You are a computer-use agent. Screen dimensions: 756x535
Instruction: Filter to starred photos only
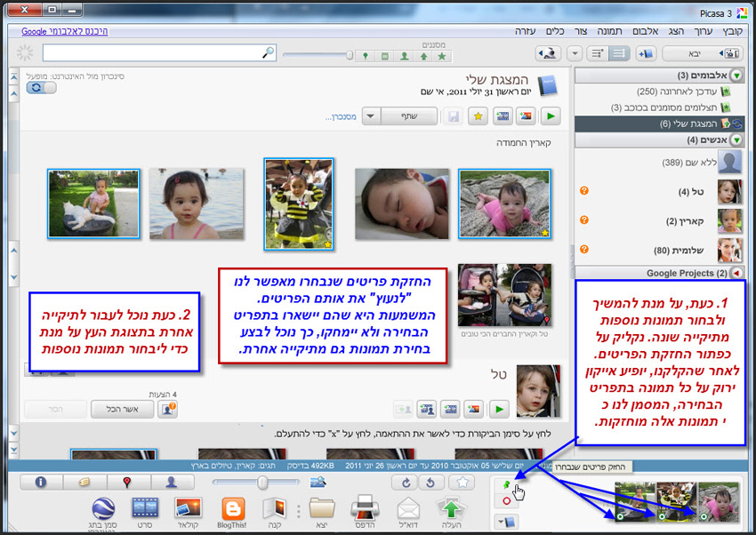(442, 56)
